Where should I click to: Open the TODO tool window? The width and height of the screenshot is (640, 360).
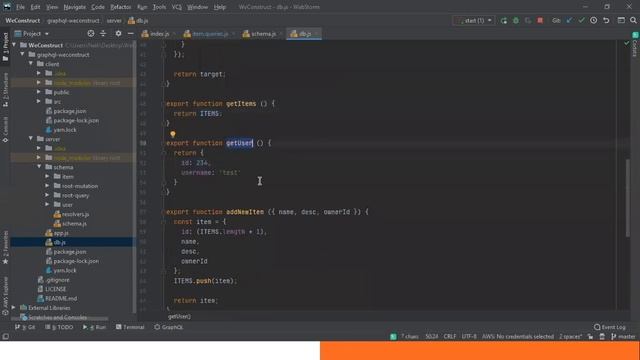coord(59,327)
